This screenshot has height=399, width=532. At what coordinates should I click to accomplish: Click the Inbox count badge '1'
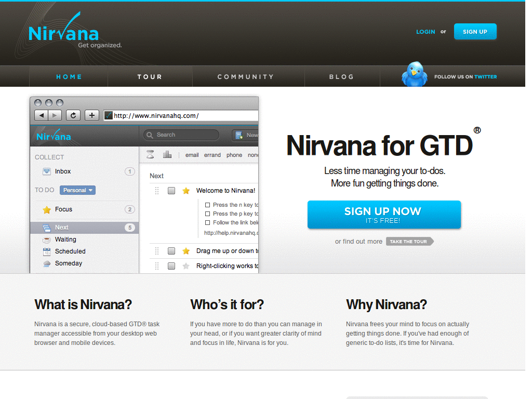(129, 171)
